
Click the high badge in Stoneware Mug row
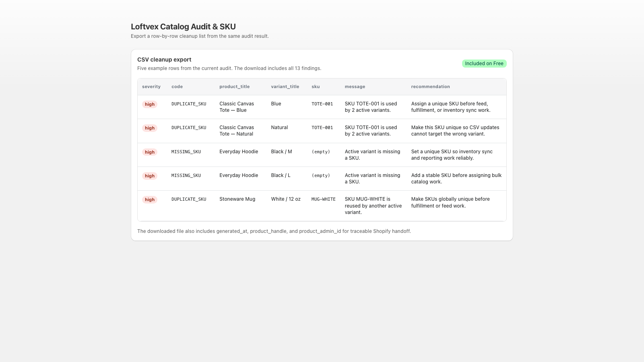coord(150,200)
